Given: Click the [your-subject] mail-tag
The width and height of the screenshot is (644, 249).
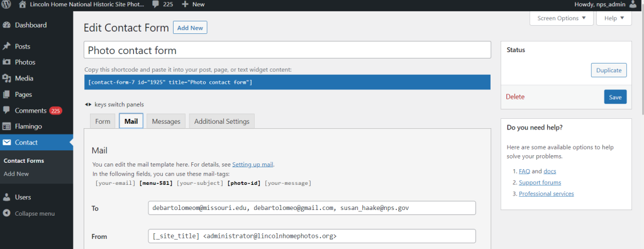Looking at the screenshot, I should click(200, 183).
